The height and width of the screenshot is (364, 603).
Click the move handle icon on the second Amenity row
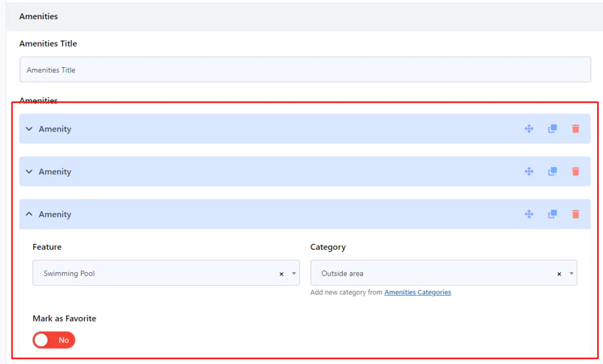(529, 171)
